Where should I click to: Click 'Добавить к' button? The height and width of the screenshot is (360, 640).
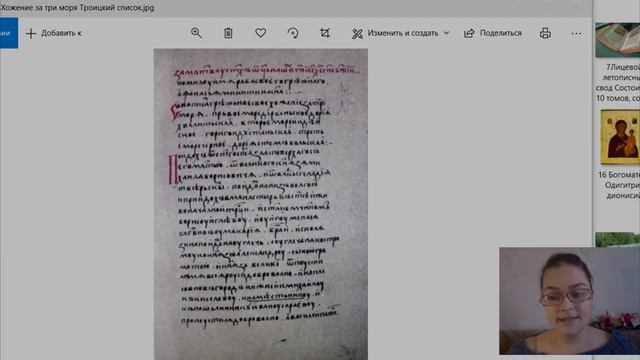(x=53, y=33)
